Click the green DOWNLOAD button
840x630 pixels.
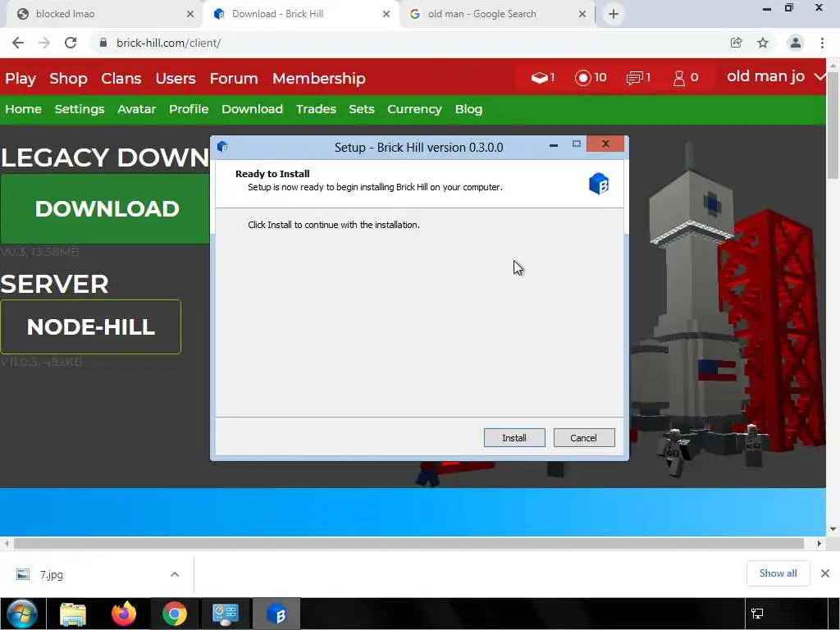pyautogui.click(x=106, y=209)
